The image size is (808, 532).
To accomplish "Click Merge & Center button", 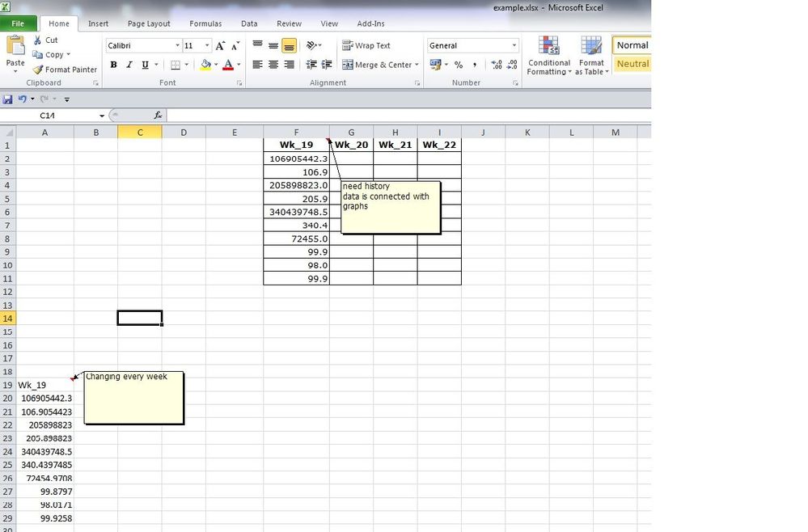I will point(377,65).
